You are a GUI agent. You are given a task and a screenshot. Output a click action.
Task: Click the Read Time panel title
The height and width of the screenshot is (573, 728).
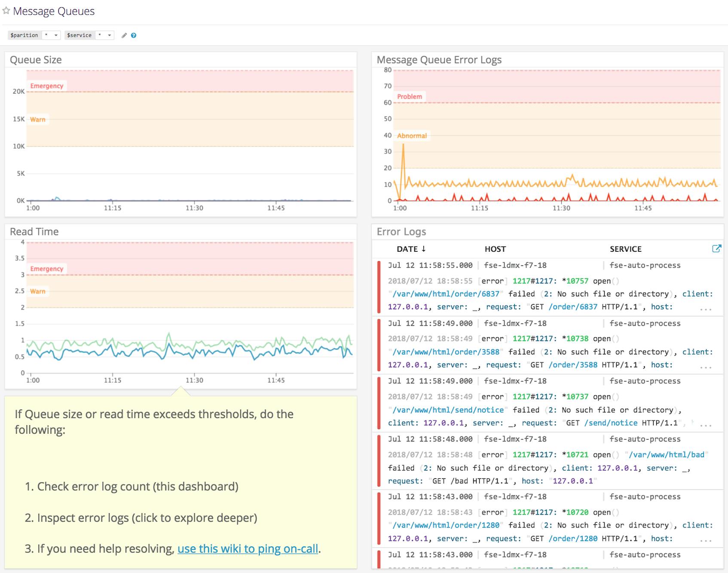(x=34, y=232)
